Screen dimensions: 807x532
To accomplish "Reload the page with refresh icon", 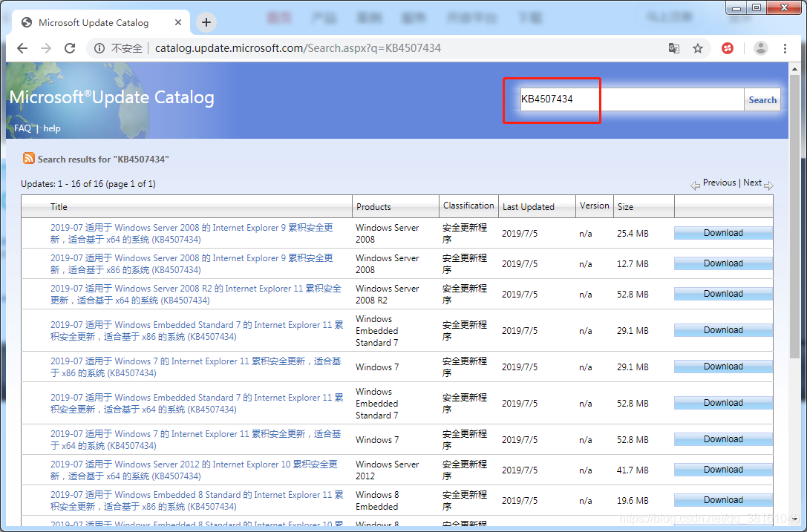I will (x=70, y=48).
